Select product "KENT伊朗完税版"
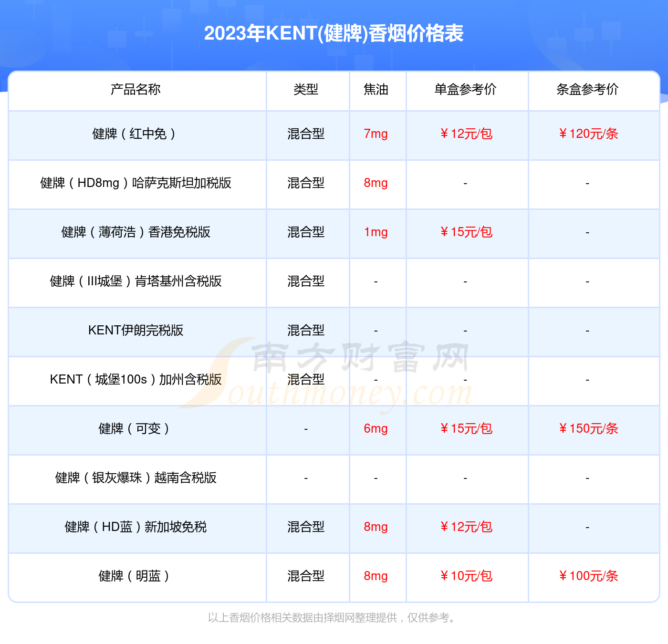This screenshot has height=644, width=668. click(136, 331)
